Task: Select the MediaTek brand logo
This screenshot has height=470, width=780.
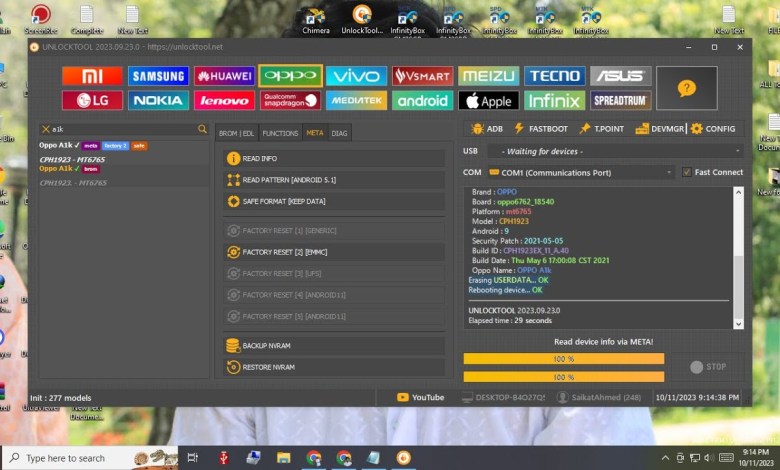Action: tap(356, 100)
